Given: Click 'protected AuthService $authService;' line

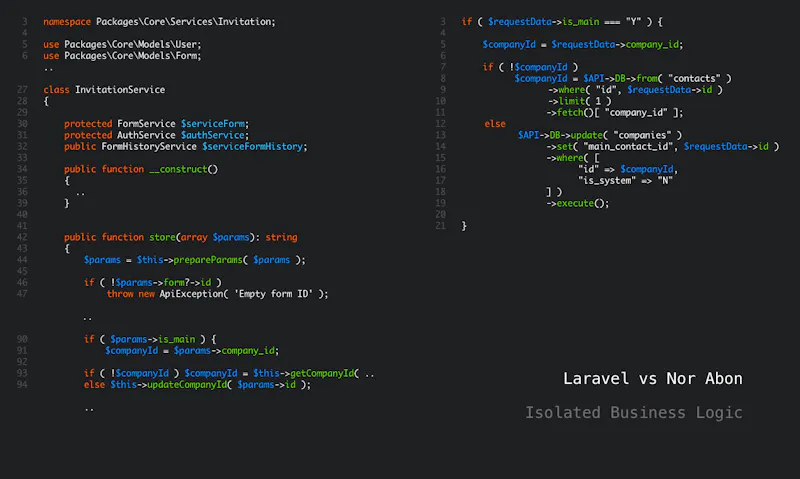Looking at the screenshot, I should point(157,135).
